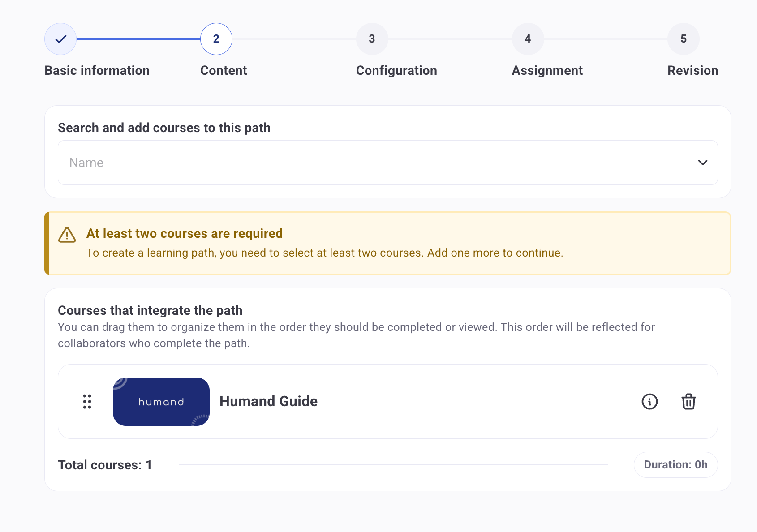Screen dimensions: 757x532
Task: Go to step 5 circle
Action: [683, 39]
